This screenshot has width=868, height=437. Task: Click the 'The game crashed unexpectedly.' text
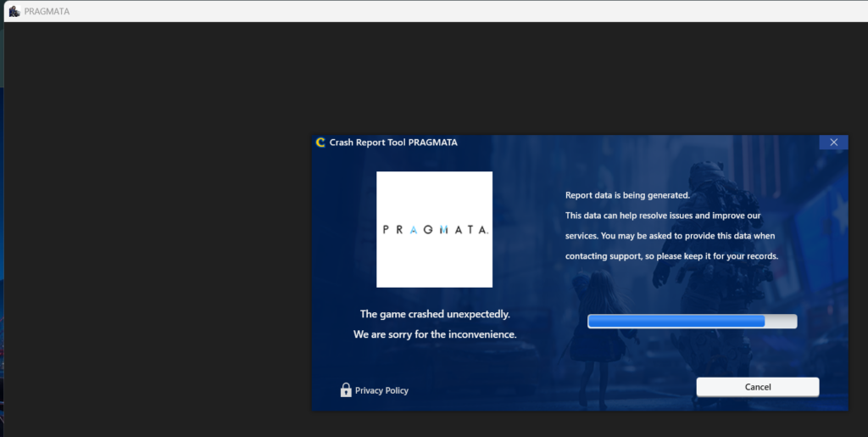435,314
